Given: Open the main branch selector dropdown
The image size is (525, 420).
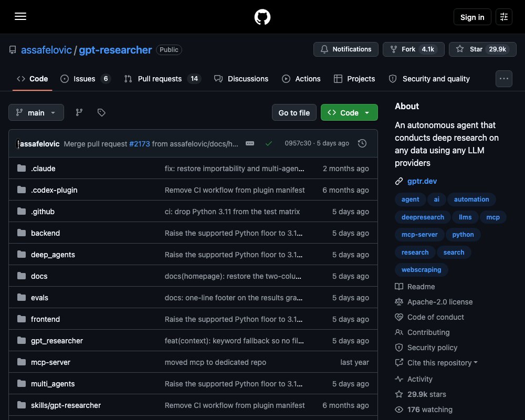Looking at the screenshot, I should 36,112.
